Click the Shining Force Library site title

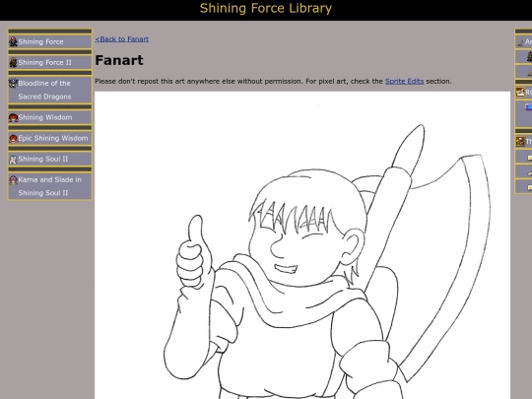(266, 8)
